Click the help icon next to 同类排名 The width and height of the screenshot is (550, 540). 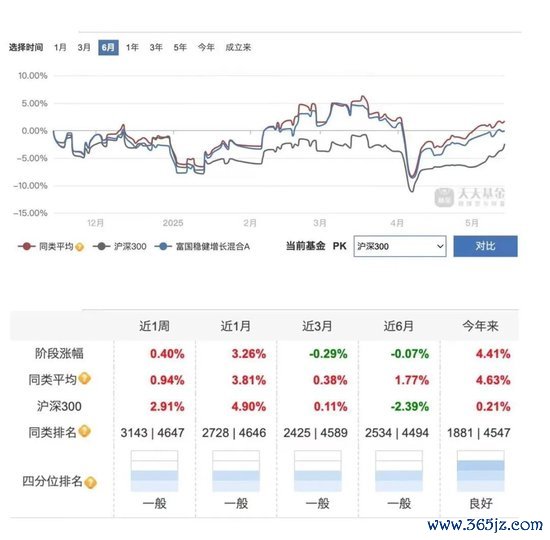pos(85,431)
